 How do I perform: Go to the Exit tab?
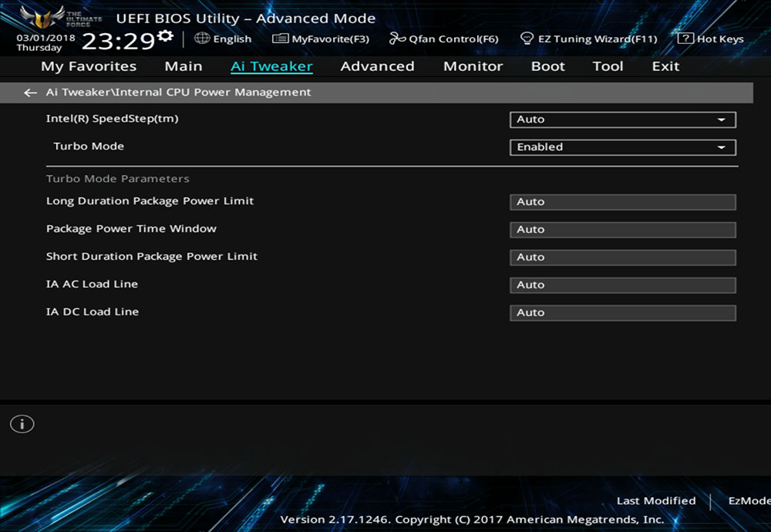[666, 66]
